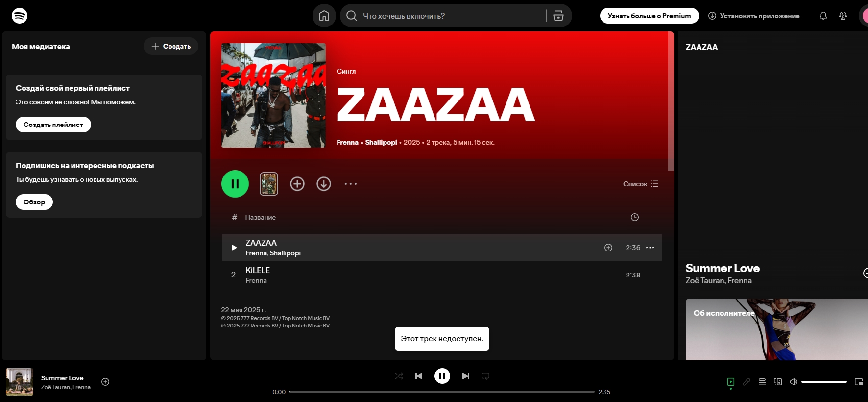
Task: Click the Создать плейлист button
Action: click(53, 125)
